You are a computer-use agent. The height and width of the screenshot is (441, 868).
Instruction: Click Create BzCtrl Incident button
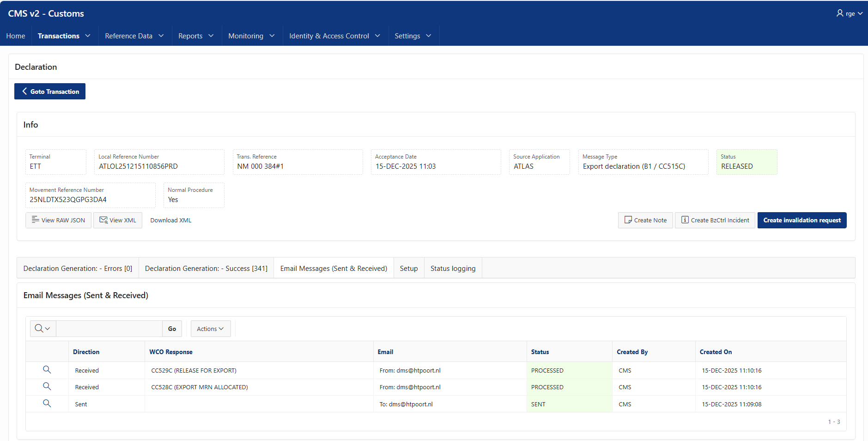click(x=715, y=220)
